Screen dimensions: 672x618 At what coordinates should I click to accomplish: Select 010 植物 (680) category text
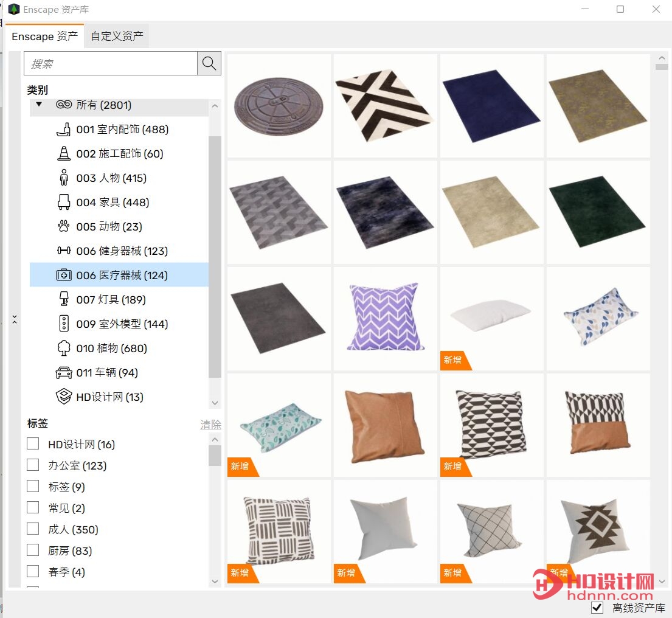tap(111, 348)
